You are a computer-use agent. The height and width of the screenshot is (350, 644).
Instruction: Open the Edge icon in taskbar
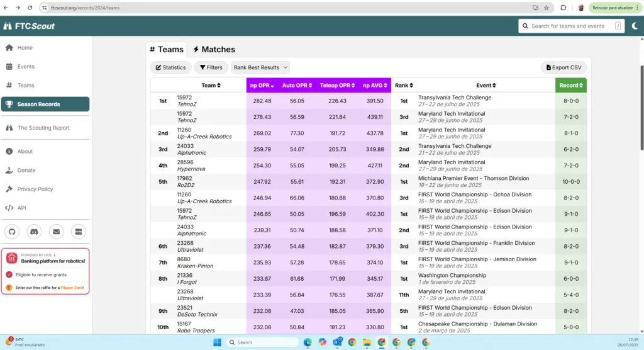click(307, 342)
